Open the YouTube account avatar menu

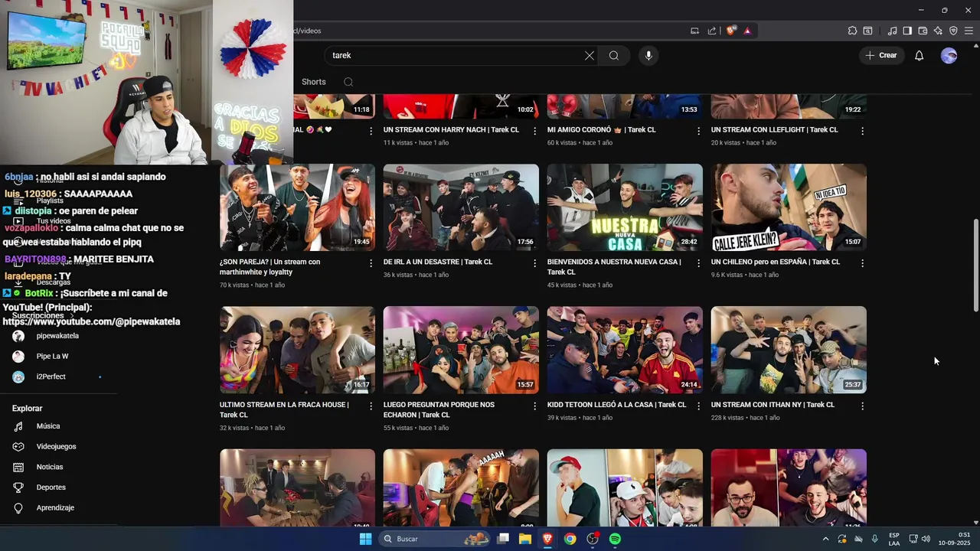(949, 55)
